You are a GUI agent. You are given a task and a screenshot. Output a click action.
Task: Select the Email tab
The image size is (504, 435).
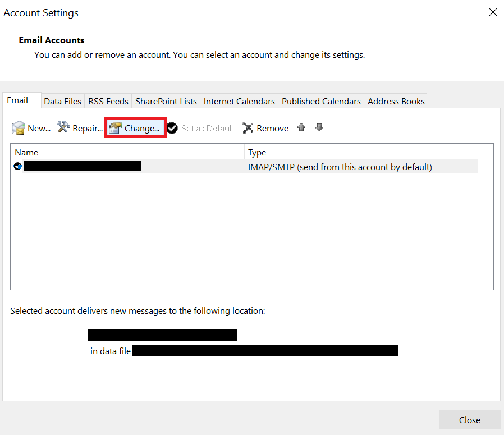click(x=17, y=100)
